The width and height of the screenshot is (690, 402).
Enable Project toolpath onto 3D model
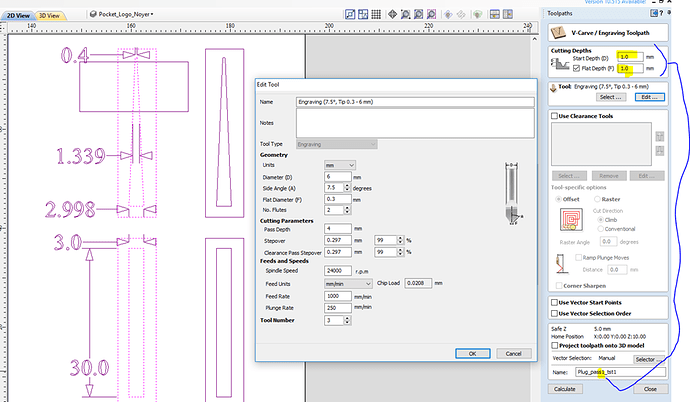click(x=555, y=346)
